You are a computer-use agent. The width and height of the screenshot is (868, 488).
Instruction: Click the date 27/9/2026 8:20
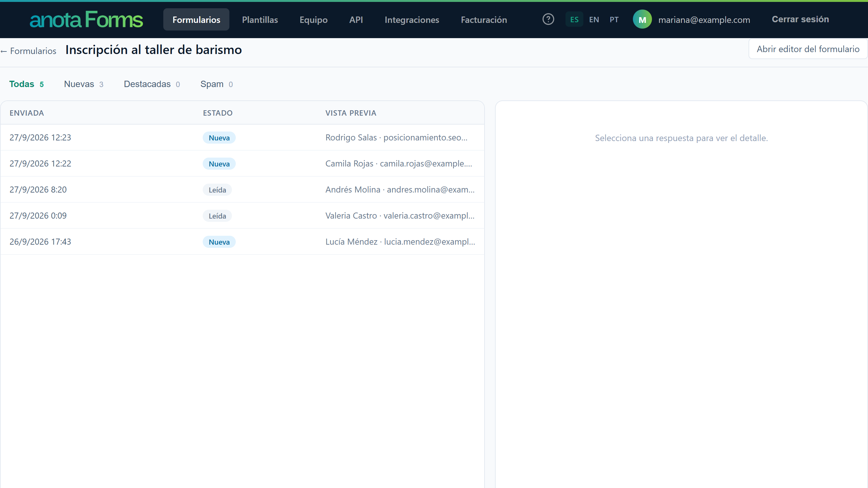tap(38, 189)
